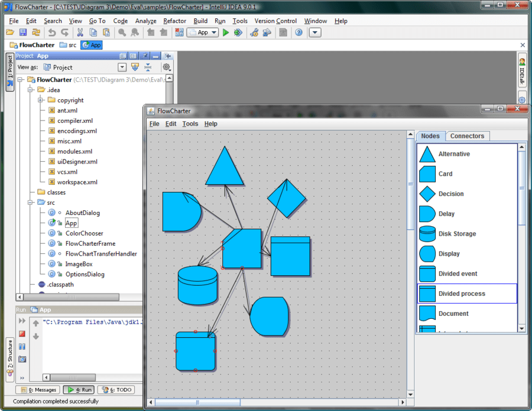Open the Version Control menu
532x411 pixels.
(x=275, y=21)
